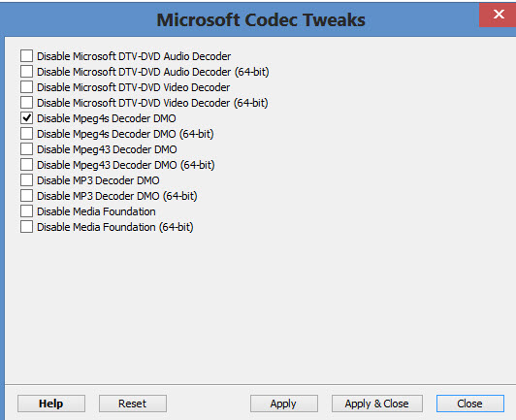This screenshot has width=516, height=420.
Task: Check Disable Microsoft DTV-DVD Video Decoder (64-bit)
Action: point(26,103)
